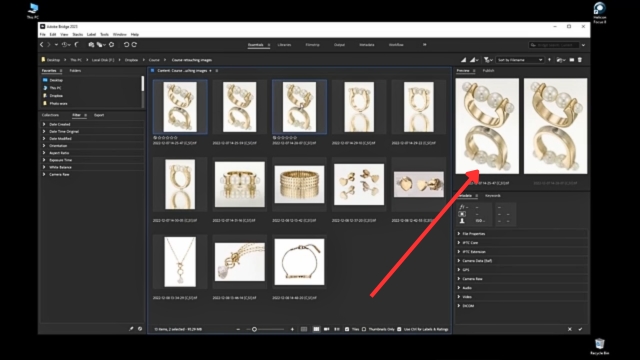The height and width of the screenshot is (360, 640).
Task: Open Helicon Focus desktop shortcut
Action: point(600,13)
